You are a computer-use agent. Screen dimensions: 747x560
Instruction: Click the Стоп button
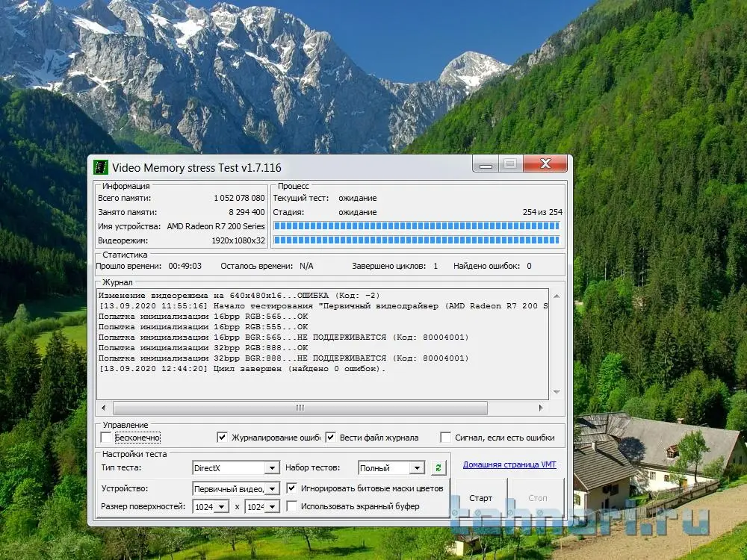pyautogui.click(x=537, y=498)
